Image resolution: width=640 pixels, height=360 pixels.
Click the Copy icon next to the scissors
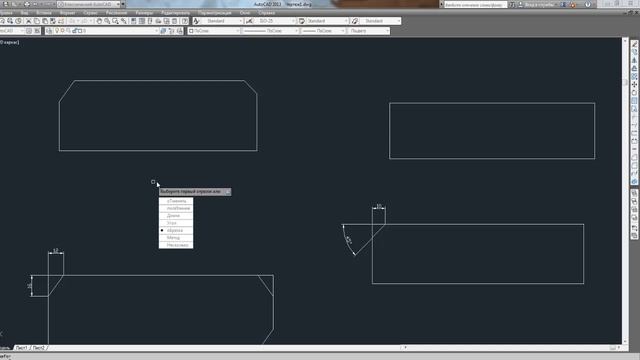[x=37, y=21]
